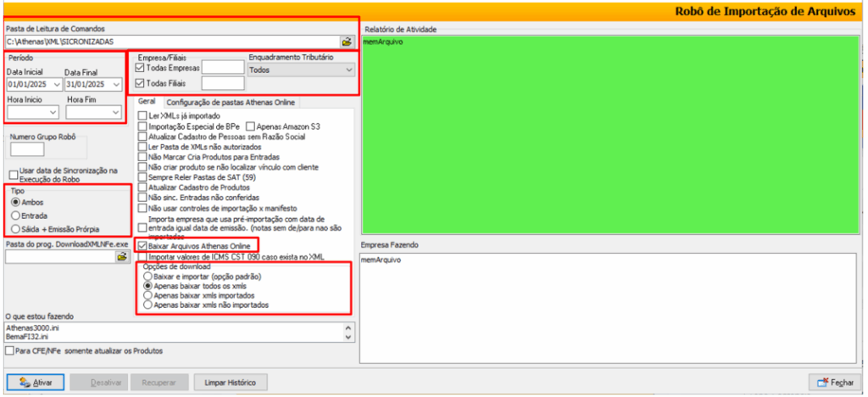Image resolution: width=868 pixels, height=397 pixels.
Task: Expand the Data Final date picker
Action: tap(115, 85)
